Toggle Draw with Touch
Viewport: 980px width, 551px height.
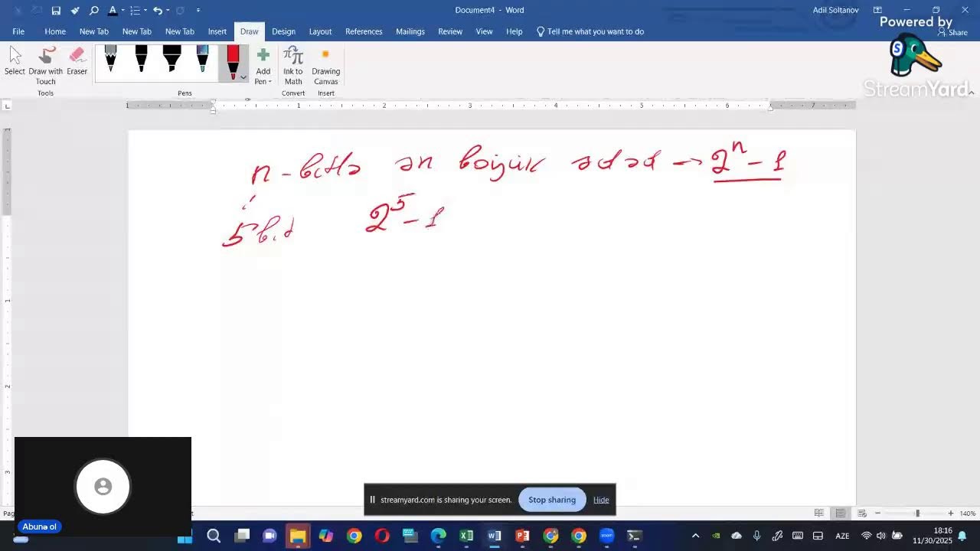point(46,66)
